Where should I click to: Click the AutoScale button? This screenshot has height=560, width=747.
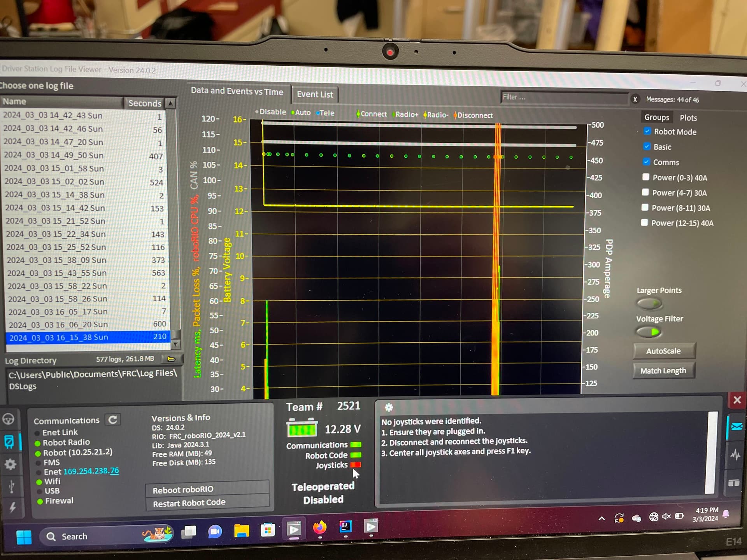[x=663, y=351]
